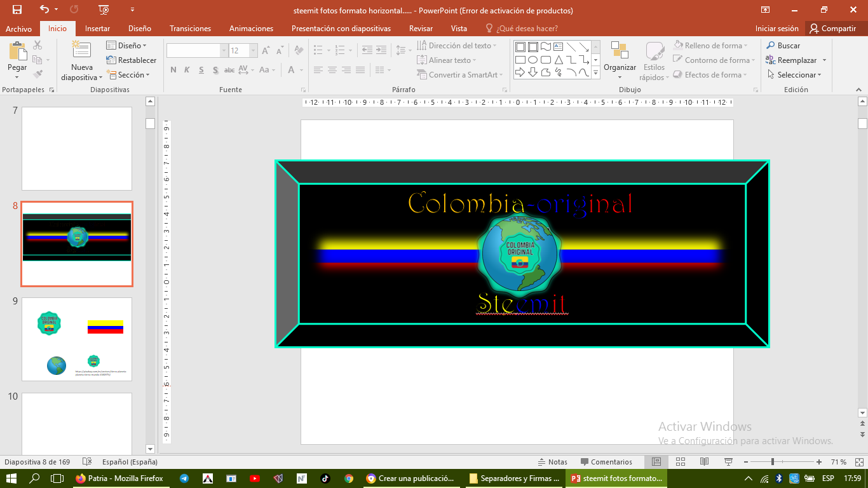This screenshot has width=868, height=488.
Task: Switch to reading view in status bar
Action: click(x=704, y=462)
